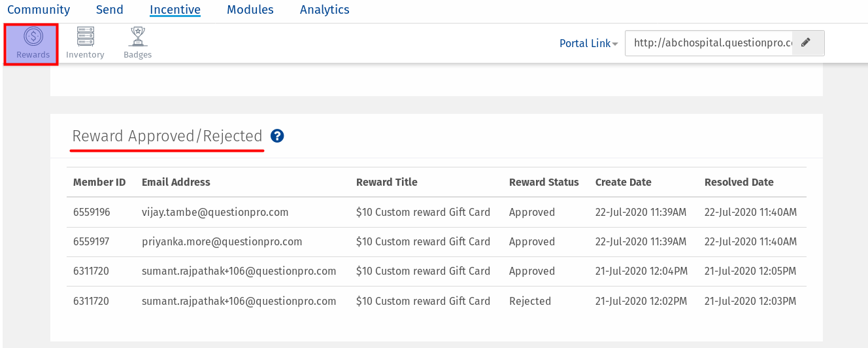
Task: Click the help question mark icon
Action: (277, 136)
